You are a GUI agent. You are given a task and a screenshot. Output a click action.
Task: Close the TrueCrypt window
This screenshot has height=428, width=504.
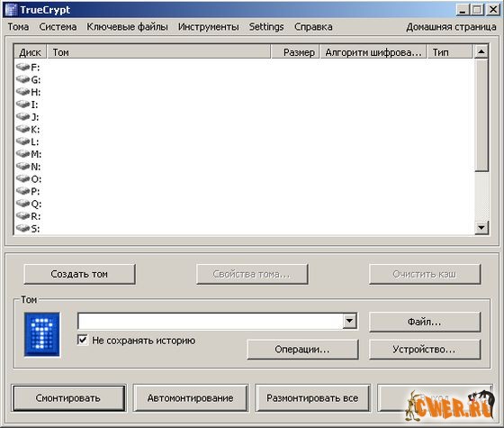pyautogui.click(x=493, y=10)
